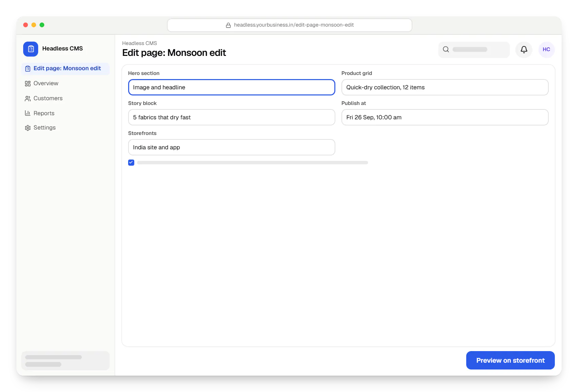The image size is (578, 392).
Task: Click into the Story block field
Action: 232,117
